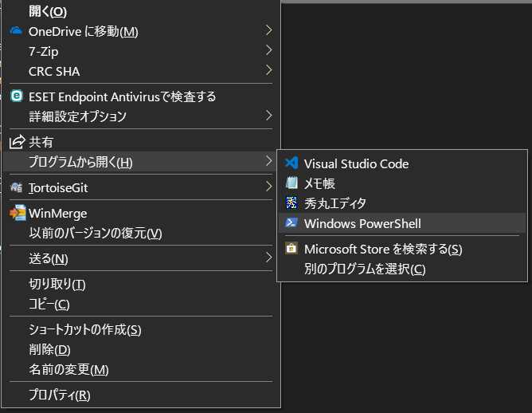Launch WinMerge from the context menu
Image resolution: width=532 pixels, height=413 pixels.
click(141, 213)
